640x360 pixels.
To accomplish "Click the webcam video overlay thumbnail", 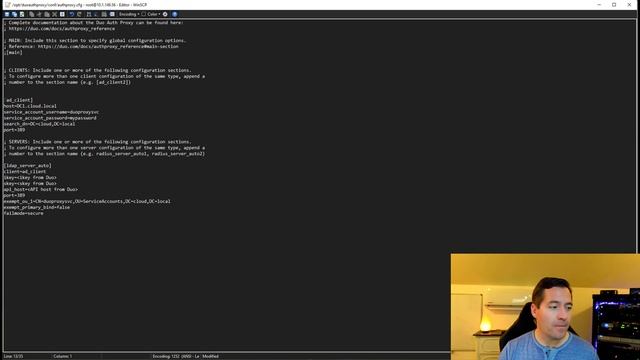I will click(x=545, y=307).
